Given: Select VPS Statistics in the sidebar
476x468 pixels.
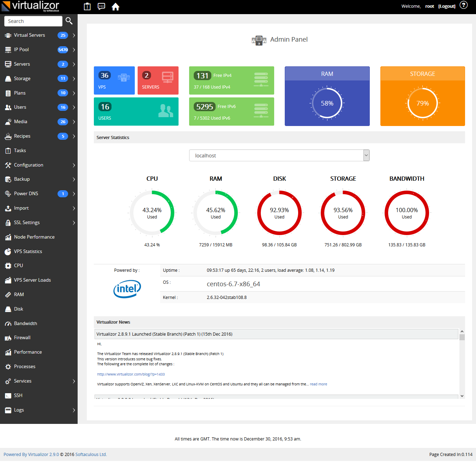Looking at the screenshot, I should click(x=28, y=251).
